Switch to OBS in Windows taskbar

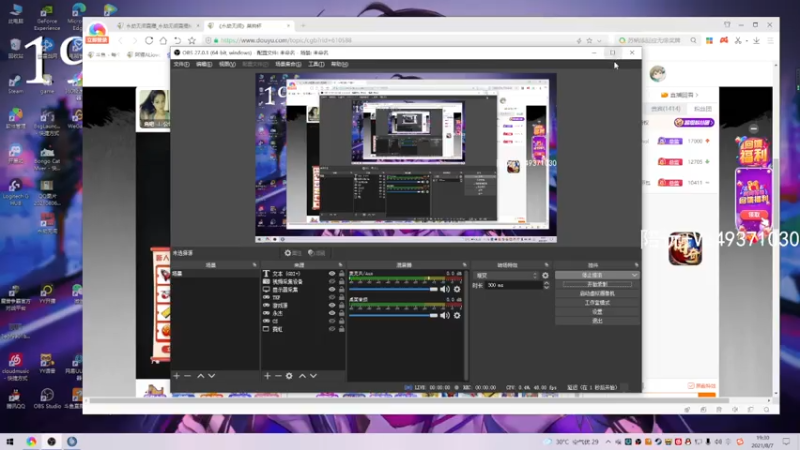click(52, 442)
